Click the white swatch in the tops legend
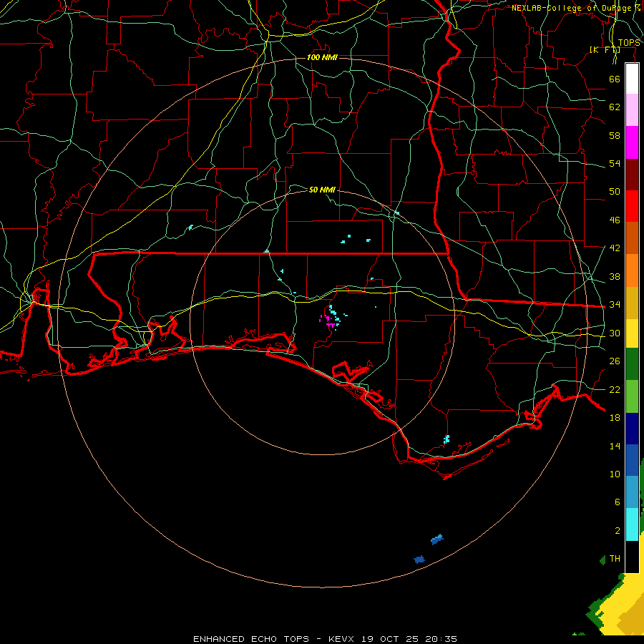 click(x=632, y=79)
